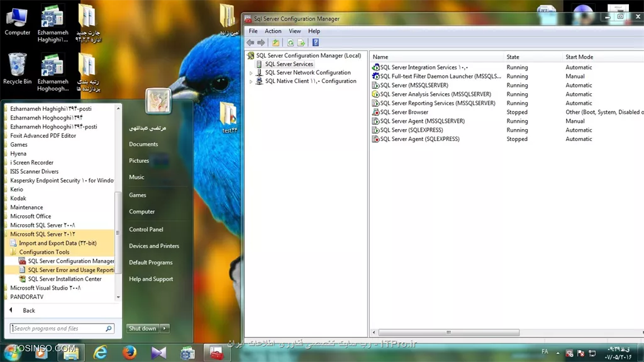This screenshot has width=644, height=362.
Task: Select SQL Server Integration Services service icon
Action: coord(375,67)
